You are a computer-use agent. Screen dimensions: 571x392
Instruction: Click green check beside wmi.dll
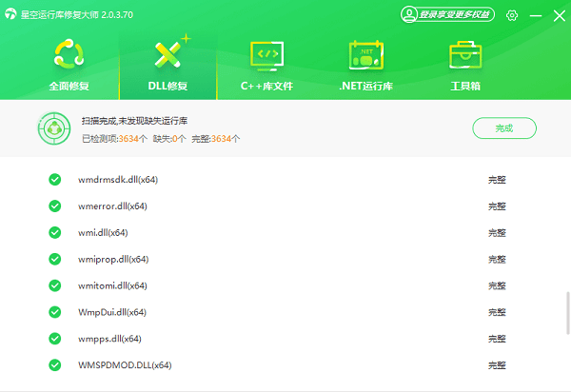pos(55,232)
